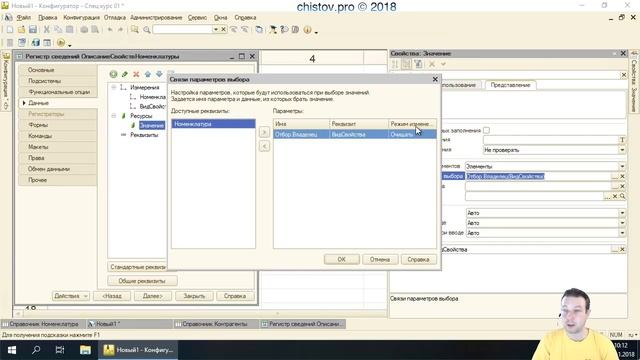The width and height of the screenshot is (640, 360).
Task: Select the Функциональные опции section
Action: pos(57,92)
